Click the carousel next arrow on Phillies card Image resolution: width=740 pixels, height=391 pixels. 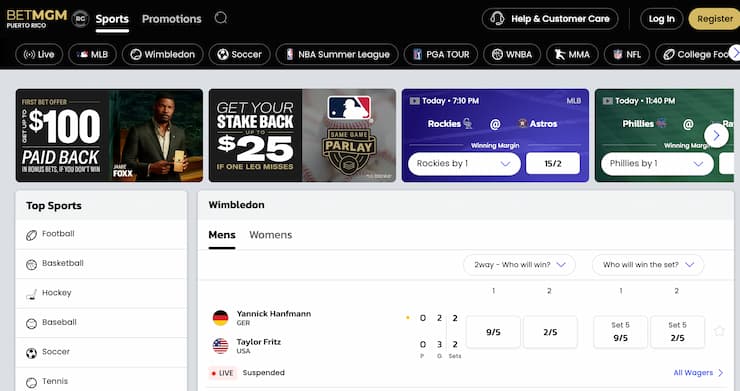click(716, 136)
